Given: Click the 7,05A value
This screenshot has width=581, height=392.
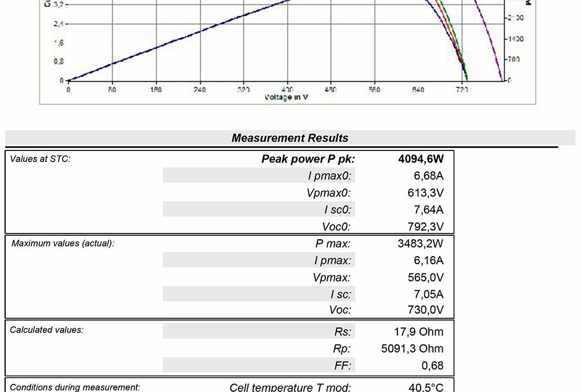Looking at the screenshot, I should click(x=428, y=294).
